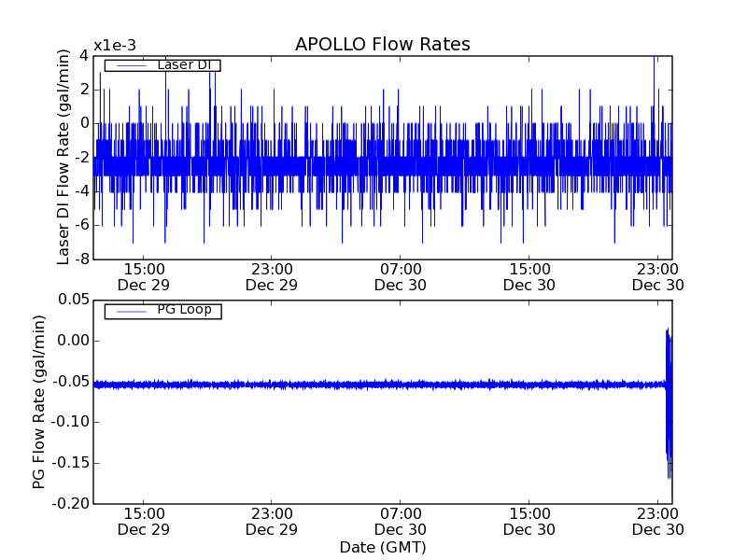Click the APOLLO Flow Rates chart title
This screenshot has height=560, width=747.
click(x=382, y=45)
